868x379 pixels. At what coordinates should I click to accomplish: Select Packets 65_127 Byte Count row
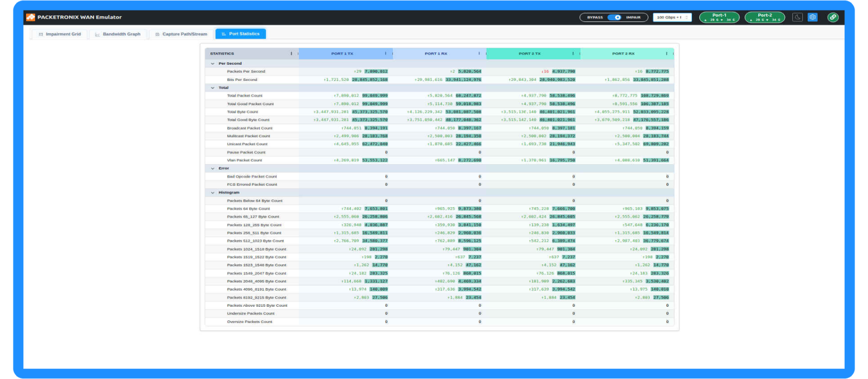(253, 217)
